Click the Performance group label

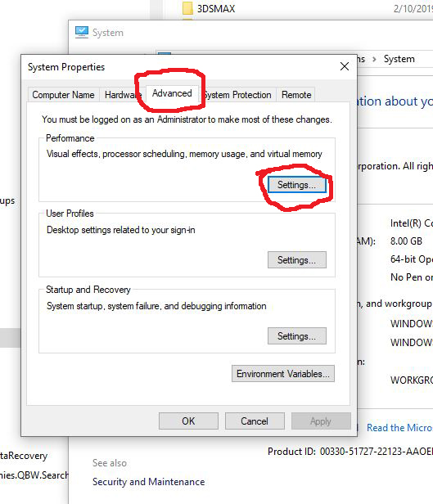(70, 138)
